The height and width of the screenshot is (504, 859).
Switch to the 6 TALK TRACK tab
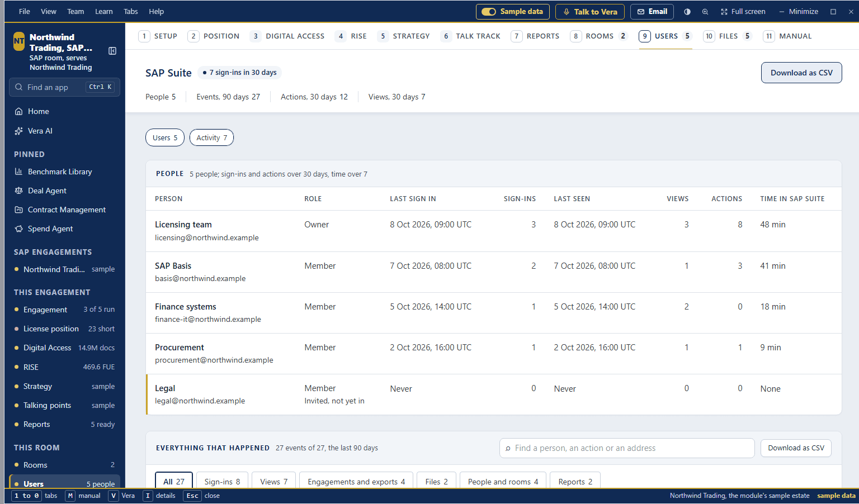click(470, 36)
